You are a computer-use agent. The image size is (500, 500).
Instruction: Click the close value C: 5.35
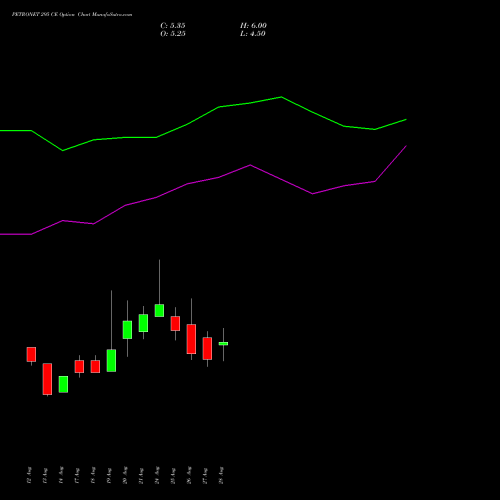click(173, 26)
